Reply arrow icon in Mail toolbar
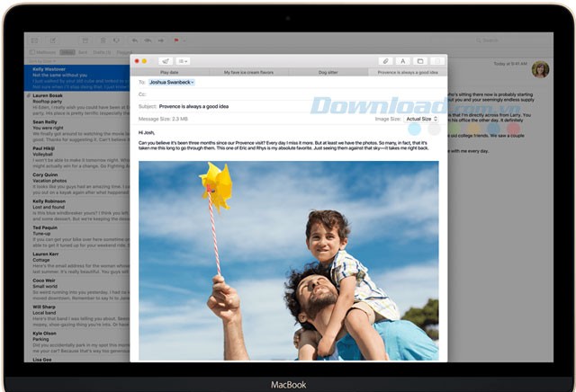Viewport: 576px width, 392px height. (135, 40)
